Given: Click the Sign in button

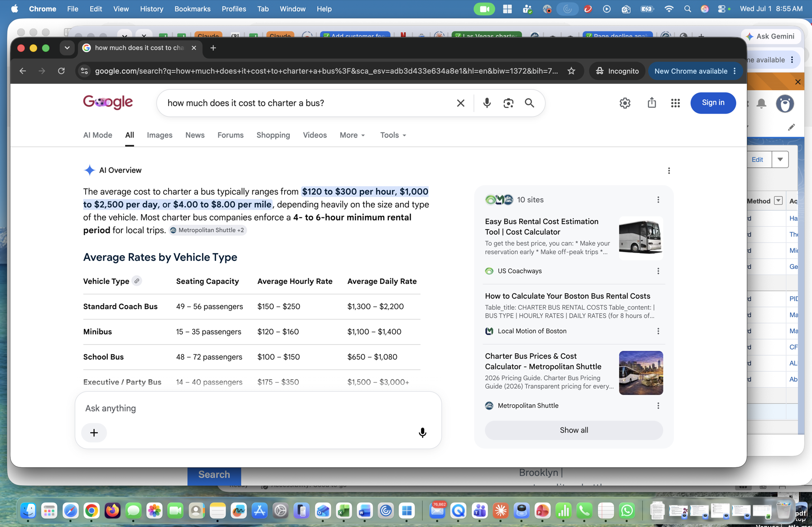Looking at the screenshot, I should tap(713, 103).
